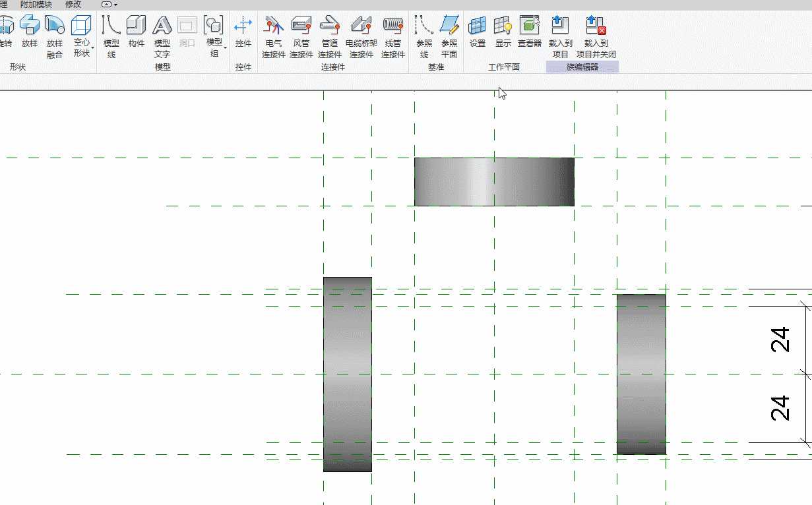This screenshot has width=812, height=505.
Task: Click 设置 to set work plane
Action: point(478,32)
